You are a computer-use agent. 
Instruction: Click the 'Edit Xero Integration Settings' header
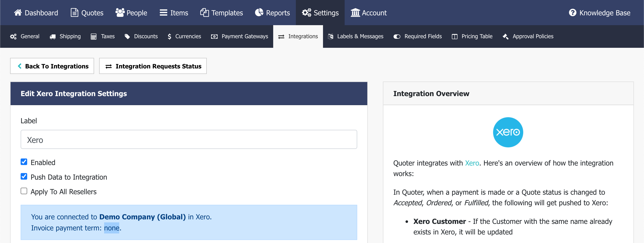[74, 94]
